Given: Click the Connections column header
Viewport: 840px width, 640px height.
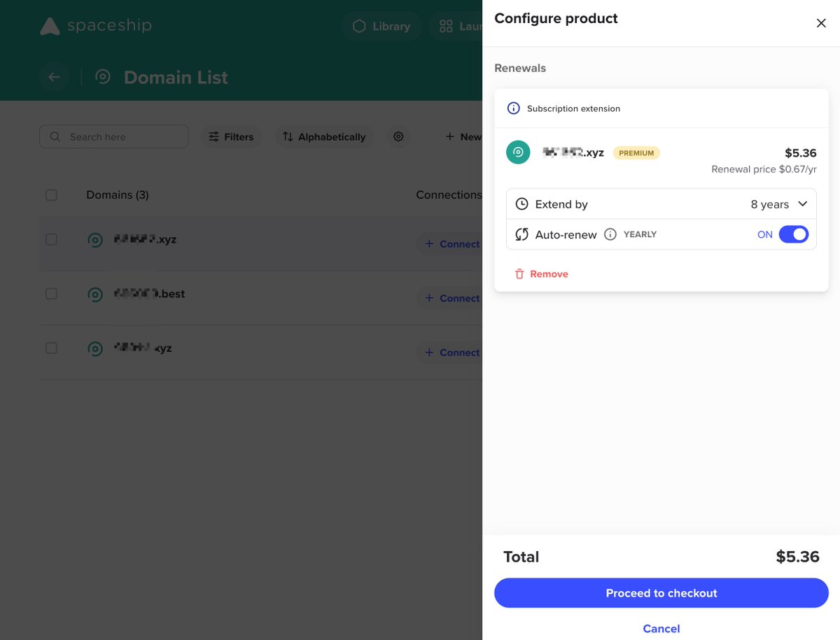Looking at the screenshot, I should click(449, 194).
